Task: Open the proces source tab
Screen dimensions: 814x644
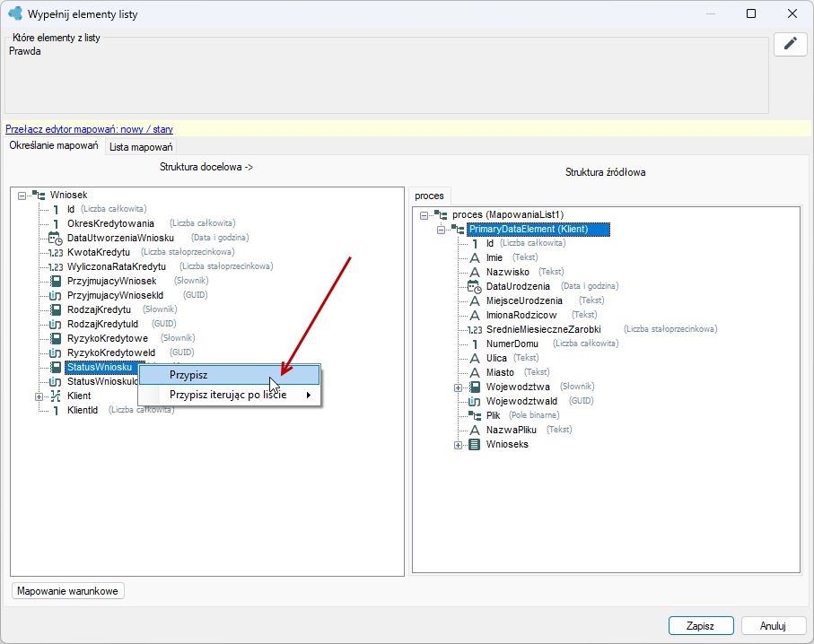Action: (x=429, y=196)
